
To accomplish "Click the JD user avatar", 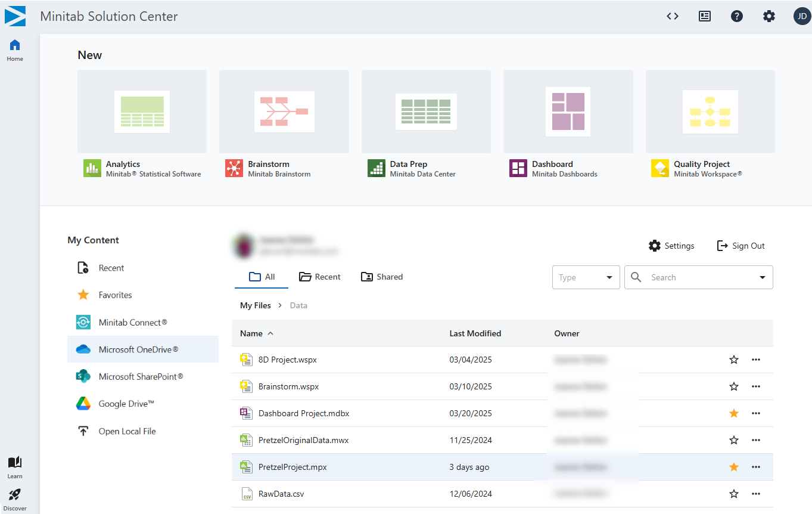I will pos(801,16).
